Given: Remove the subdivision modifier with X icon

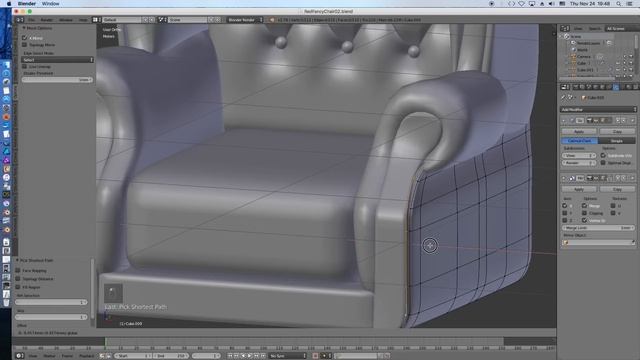Looking at the screenshot, I should (632, 121).
